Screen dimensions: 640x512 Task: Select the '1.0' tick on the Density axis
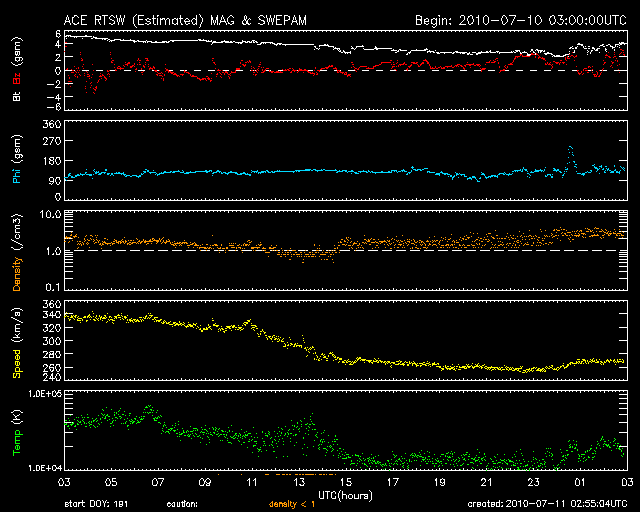pos(53,251)
